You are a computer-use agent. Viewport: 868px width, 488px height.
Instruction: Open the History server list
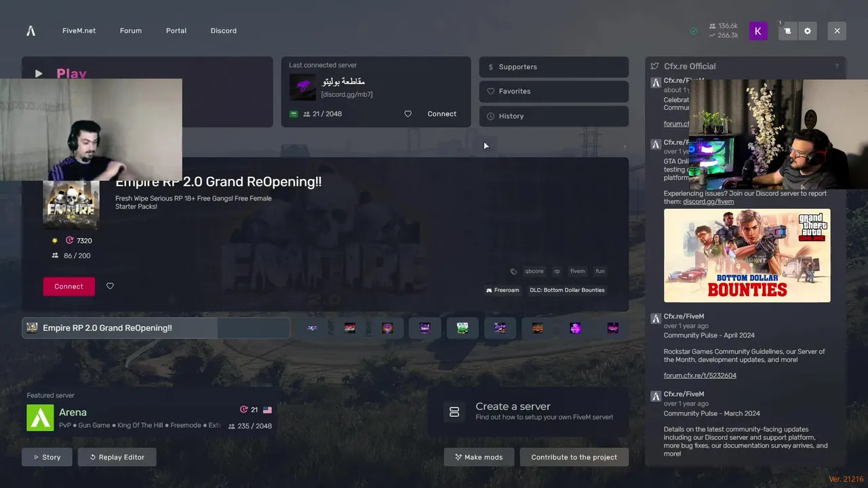[554, 116]
